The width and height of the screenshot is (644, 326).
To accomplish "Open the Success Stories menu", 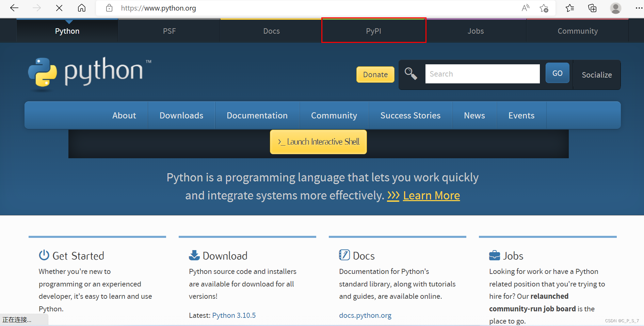I will pyautogui.click(x=410, y=115).
